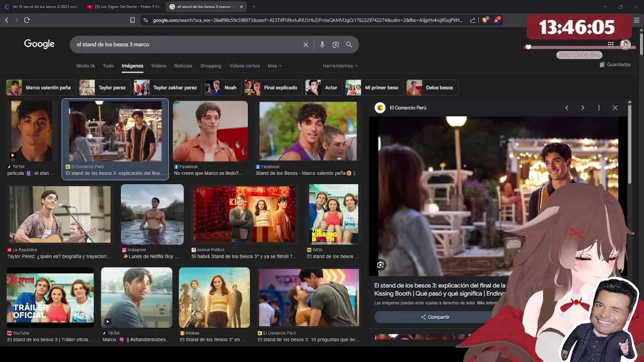Screen dimensions: 644x362
Task: Open site information icon next to the URL
Action: (145, 20)
